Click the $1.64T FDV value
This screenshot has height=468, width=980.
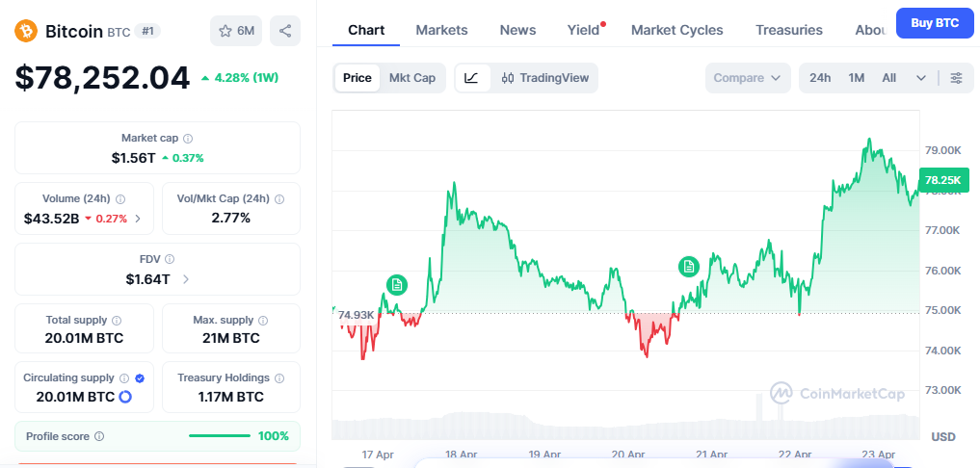coord(147,279)
